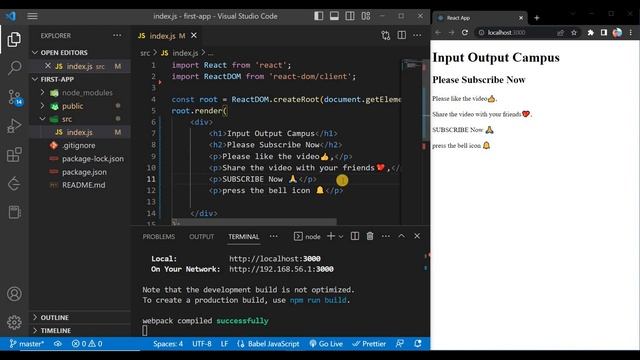Viewport: 640px width, 360px height.
Task: Open terminal panel more actions ellipsis
Action: (386, 236)
